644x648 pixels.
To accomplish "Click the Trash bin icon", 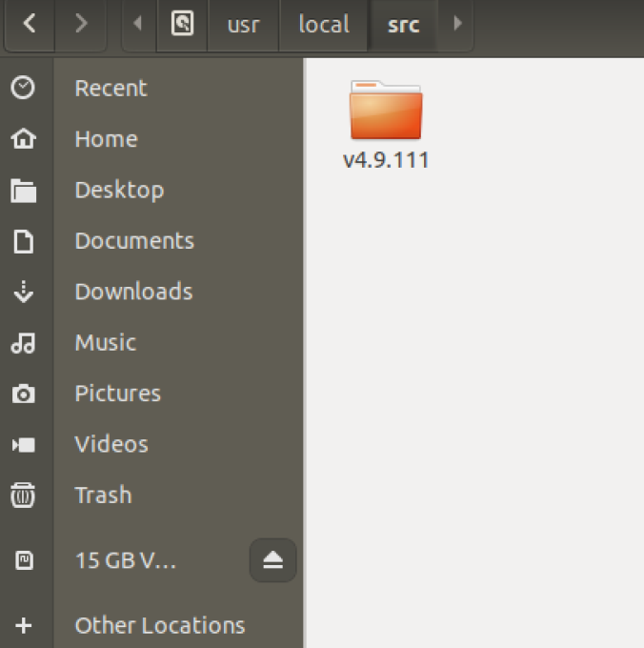I will click(24, 496).
